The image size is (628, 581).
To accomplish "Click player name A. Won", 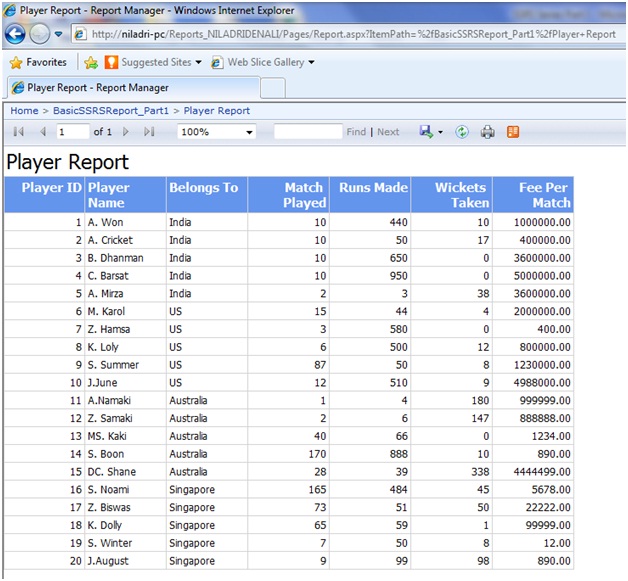I will 105,223.
